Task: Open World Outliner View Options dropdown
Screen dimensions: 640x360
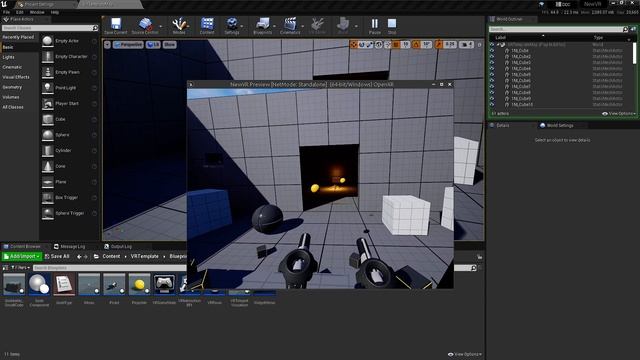Action: coord(619,113)
